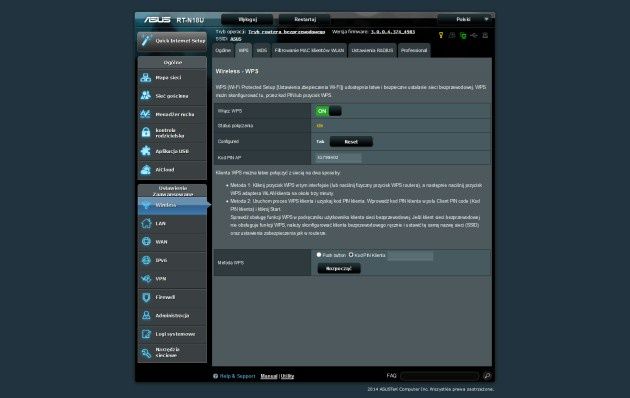Click the green internet connection status icon
Screen dimensions: 630x398
pos(463,35)
